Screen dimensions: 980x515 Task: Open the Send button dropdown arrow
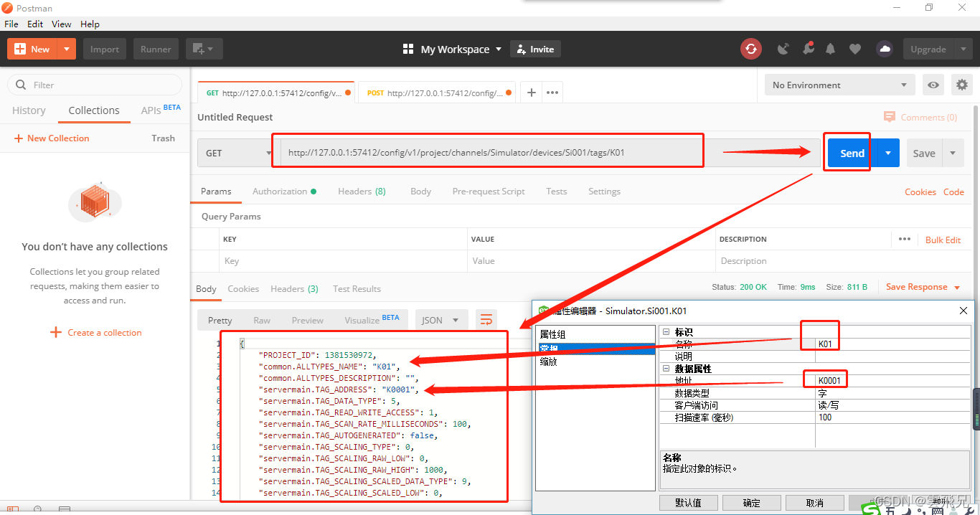(x=888, y=153)
